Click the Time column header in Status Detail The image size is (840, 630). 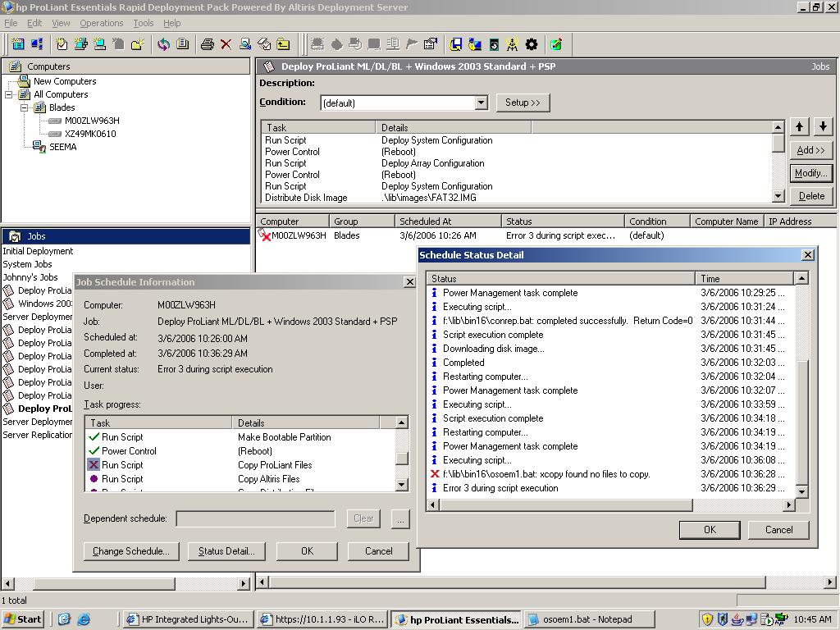745,279
